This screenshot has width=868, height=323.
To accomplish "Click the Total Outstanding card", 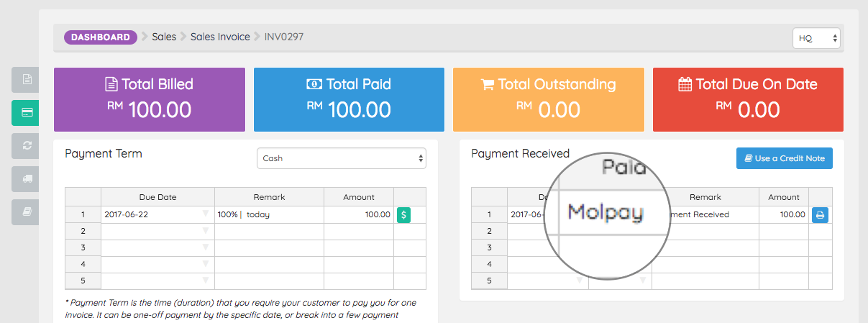I will point(549,99).
